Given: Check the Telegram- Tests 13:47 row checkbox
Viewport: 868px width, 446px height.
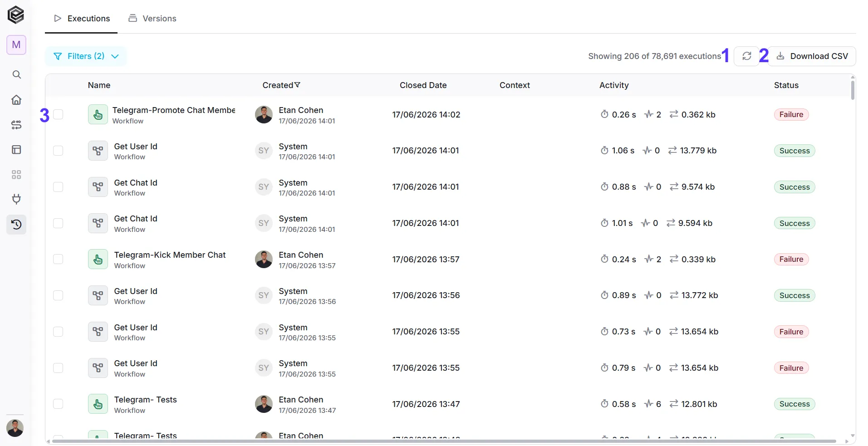Looking at the screenshot, I should point(58,404).
